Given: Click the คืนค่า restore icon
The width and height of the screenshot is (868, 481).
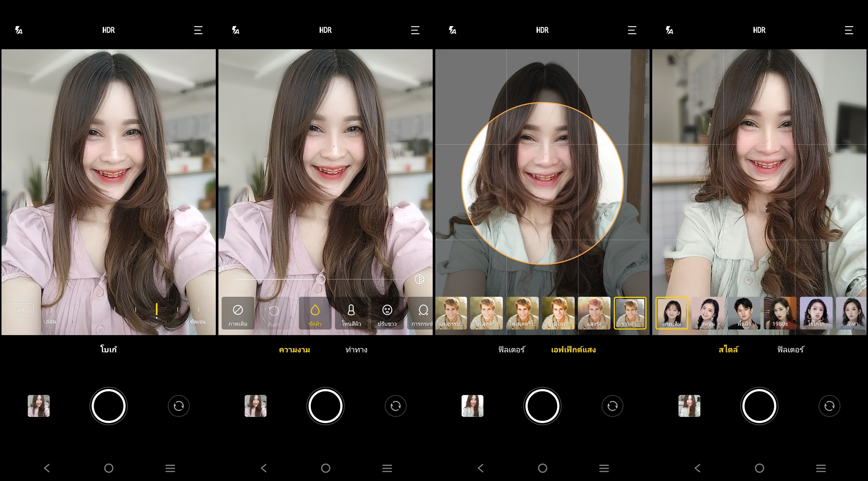Looking at the screenshot, I should pyautogui.click(x=274, y=313).
